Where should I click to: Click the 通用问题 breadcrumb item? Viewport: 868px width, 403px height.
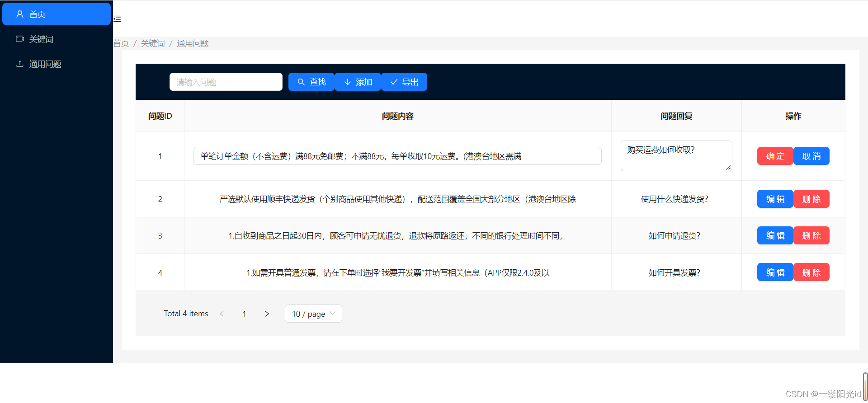coord(193,43)
